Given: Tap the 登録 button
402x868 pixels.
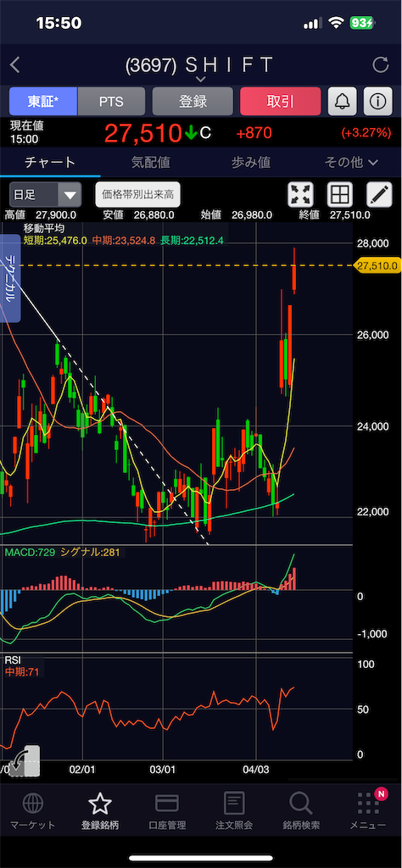Looking at the screenshot, I should coord(193,102).
